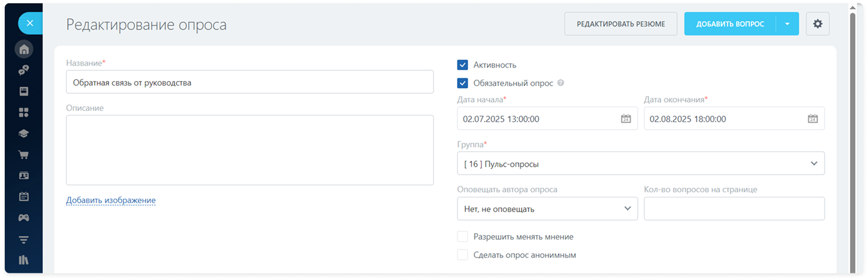868x280 pixels.
Task: Click the Добавить изображение link
Action: tap(111, 200)
